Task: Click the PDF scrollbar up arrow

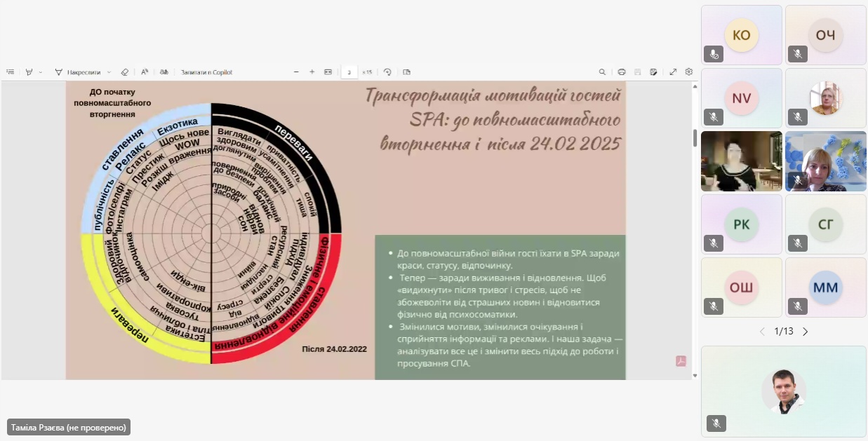Action: (x=695, y=86)
